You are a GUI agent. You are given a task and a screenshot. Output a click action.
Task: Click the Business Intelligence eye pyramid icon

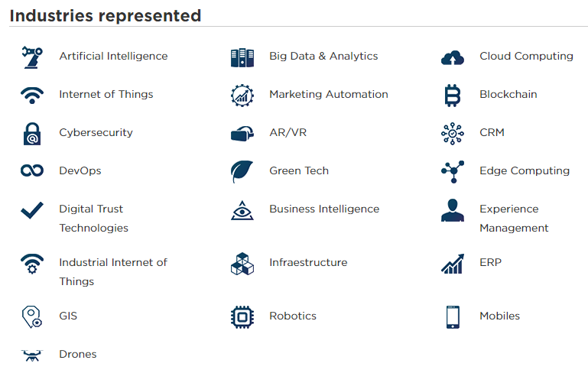pyautogui.click(x=242, y=210)
